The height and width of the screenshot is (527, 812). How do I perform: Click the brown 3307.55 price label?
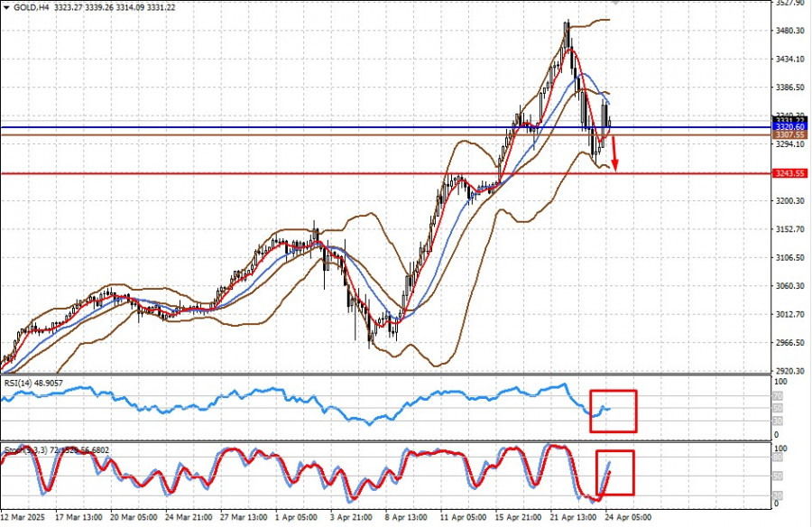(789, 135)
